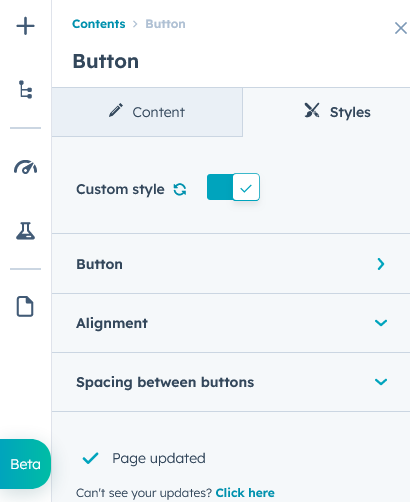Click the Beta badge button
410x502 pixels.
(25, 464)
